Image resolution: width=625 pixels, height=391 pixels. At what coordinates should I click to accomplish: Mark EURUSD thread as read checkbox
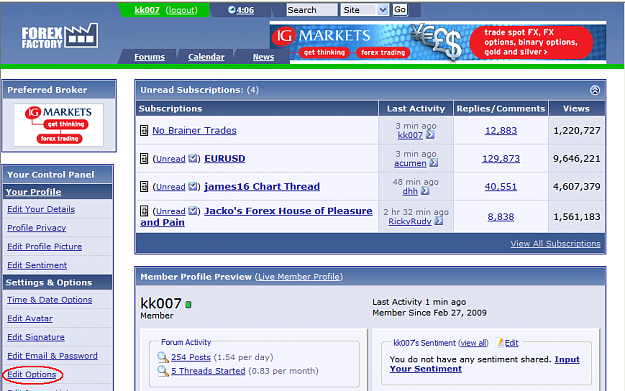[x=193, y=158]
